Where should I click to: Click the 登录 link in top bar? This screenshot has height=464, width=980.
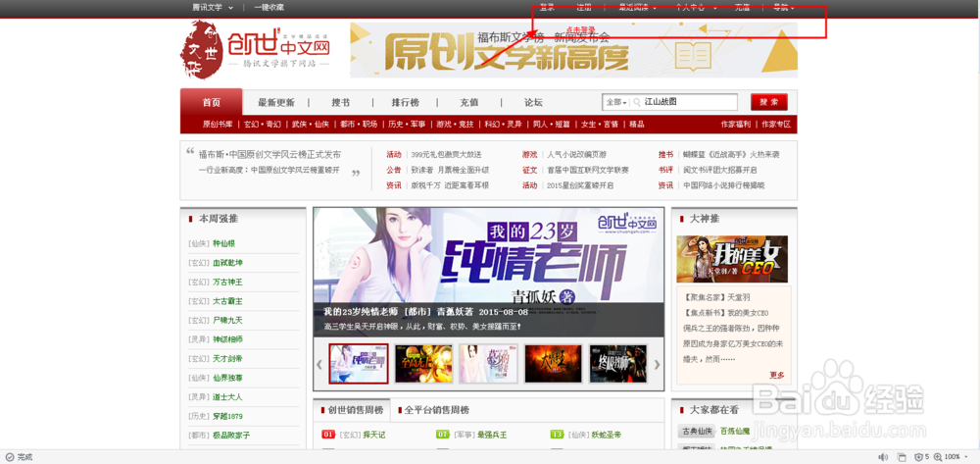click(547, 8)
